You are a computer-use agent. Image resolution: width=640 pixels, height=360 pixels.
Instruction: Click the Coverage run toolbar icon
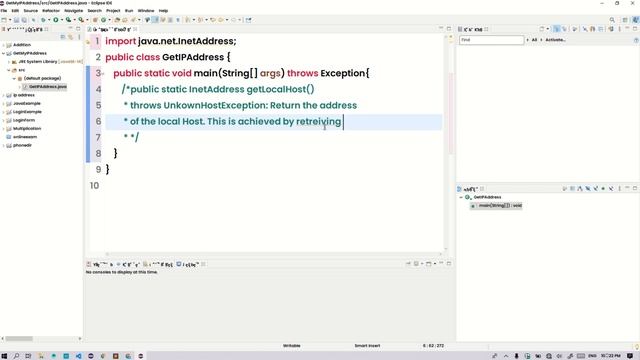[68, 20]
